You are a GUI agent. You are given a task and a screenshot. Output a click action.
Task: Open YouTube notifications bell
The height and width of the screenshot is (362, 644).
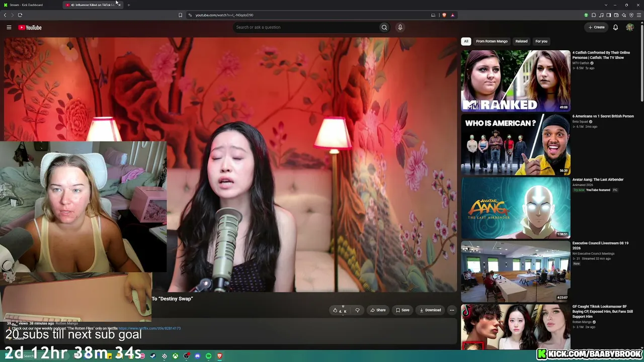pos(615,27)
